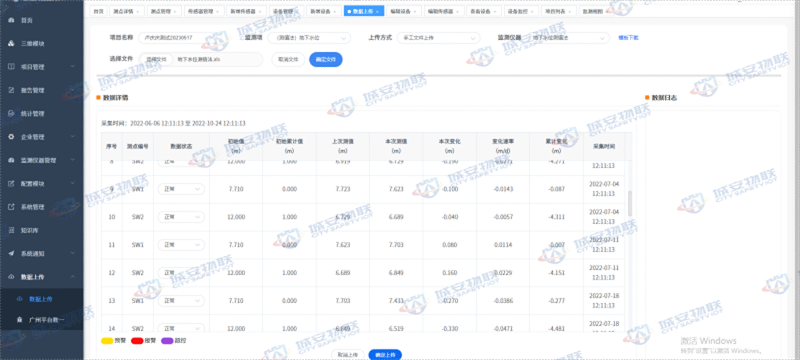
Task: Click the 模板下载 link
Action: click(x=628, y=38)
